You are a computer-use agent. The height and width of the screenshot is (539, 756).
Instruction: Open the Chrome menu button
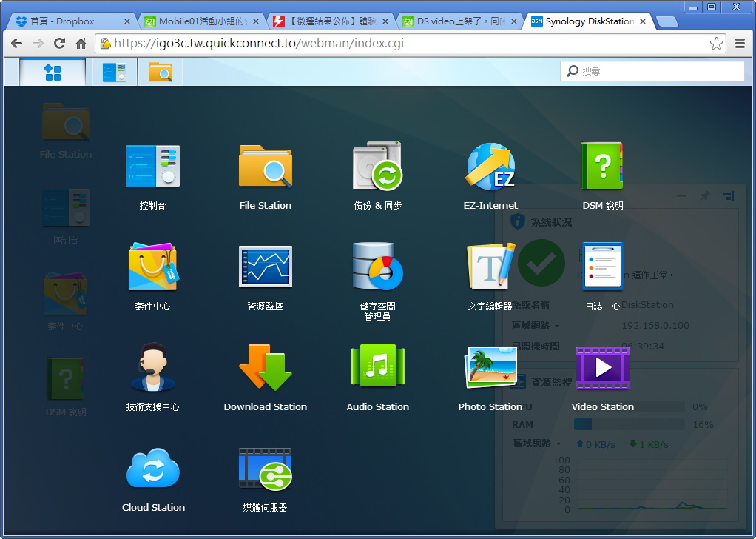tap(740, 44)
